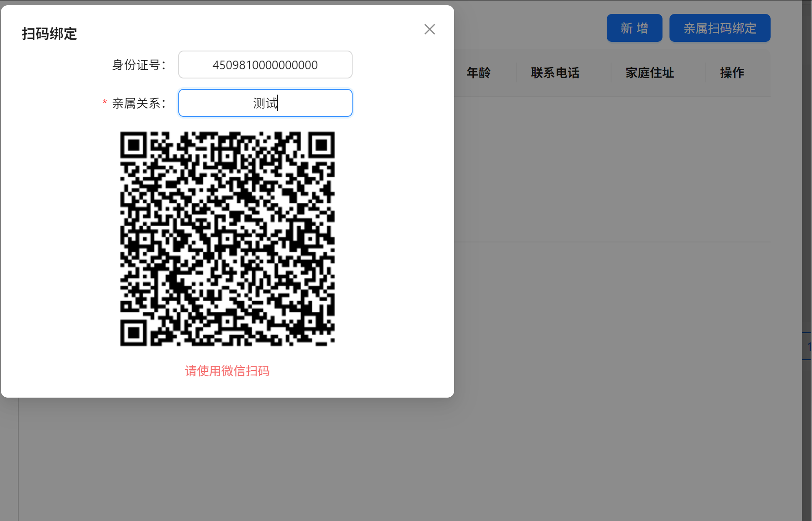Click the 年龄 column header
The width and height of the screenshot is (812, 521).
coord(479,73)
